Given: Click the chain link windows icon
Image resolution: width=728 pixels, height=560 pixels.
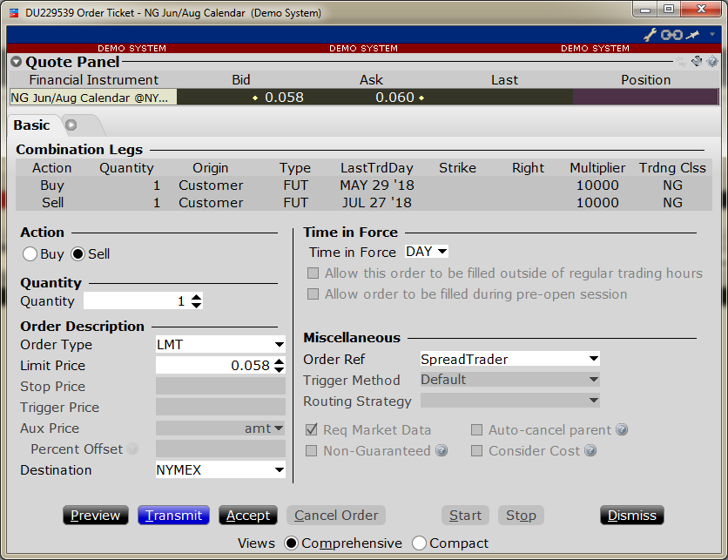Looking at the screenshot, I should [x=671, y=35].
